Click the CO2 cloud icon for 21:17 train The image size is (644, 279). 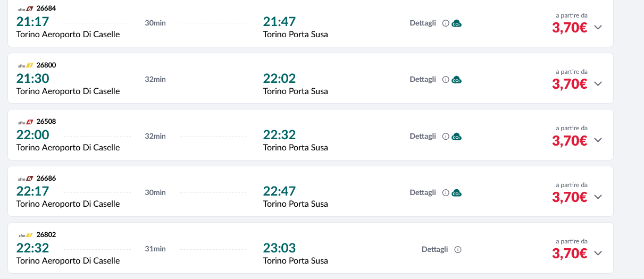[x=456, y=23]
